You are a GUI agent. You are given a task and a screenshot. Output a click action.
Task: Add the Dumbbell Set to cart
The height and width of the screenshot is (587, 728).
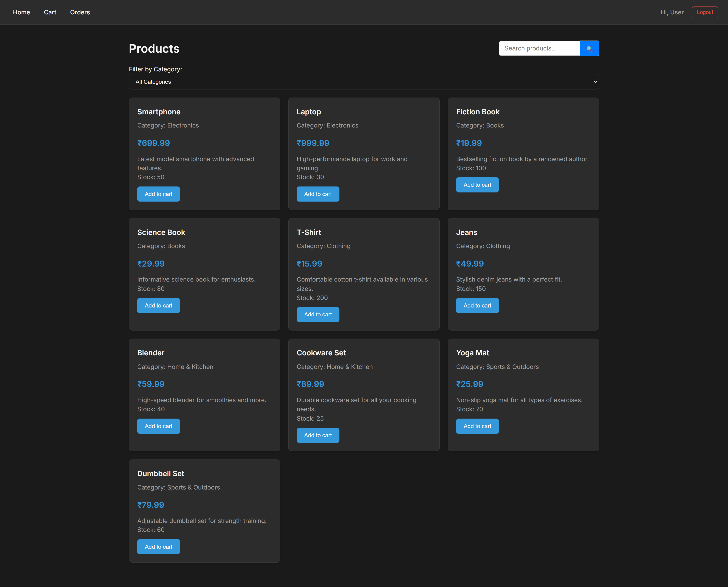[x=158, y=546]
